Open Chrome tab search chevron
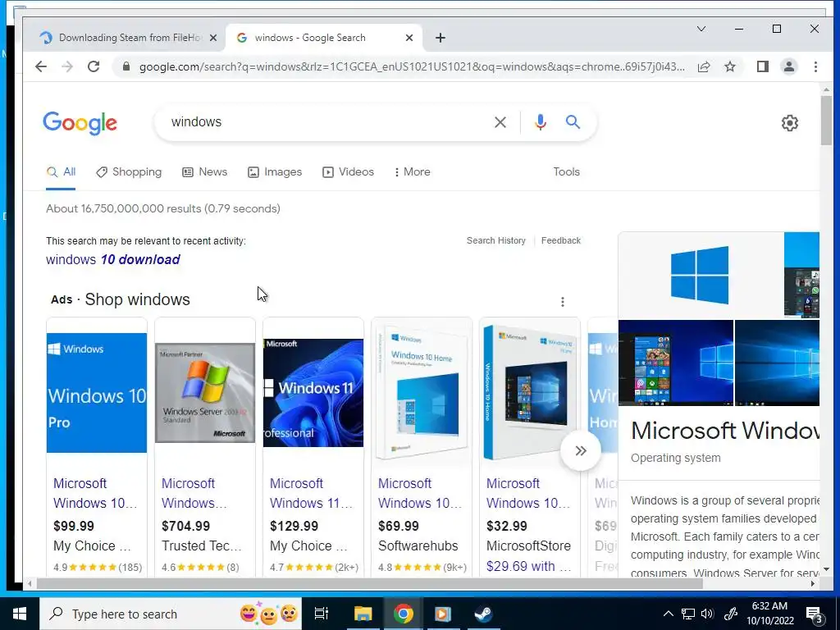The width and height of the screenshot is (840, 630). coord(701,29)
